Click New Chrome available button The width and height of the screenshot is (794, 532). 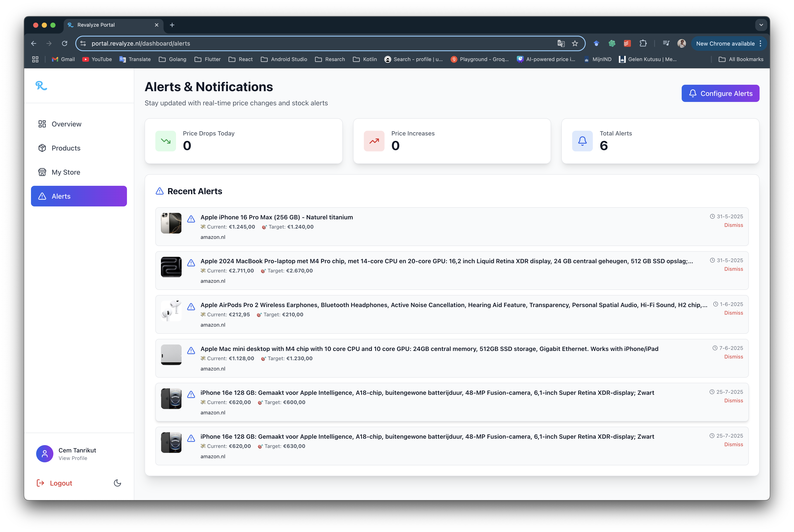click(x=729, y=43)
